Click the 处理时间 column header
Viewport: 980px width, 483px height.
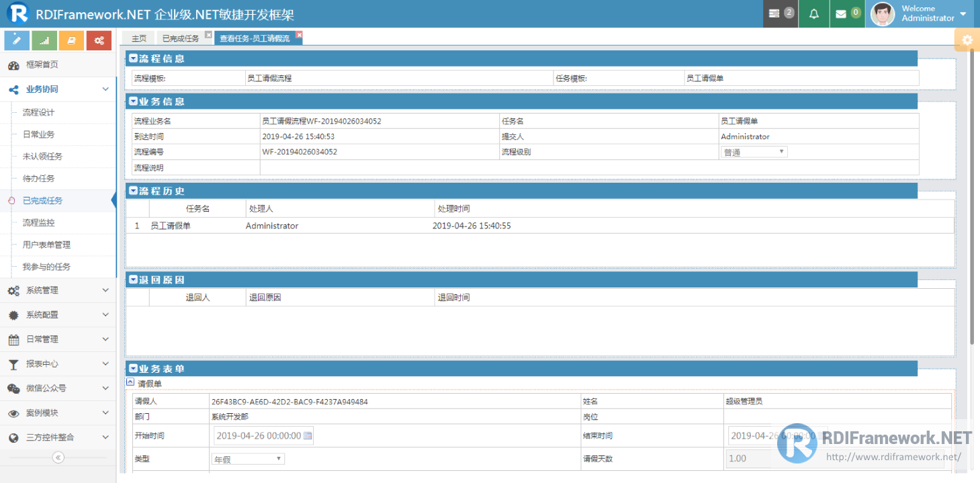tap(453, 209)
